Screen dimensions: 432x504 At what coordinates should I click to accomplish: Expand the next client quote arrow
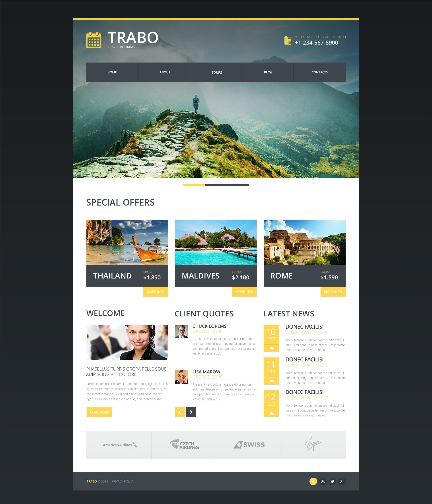(191, 412)
